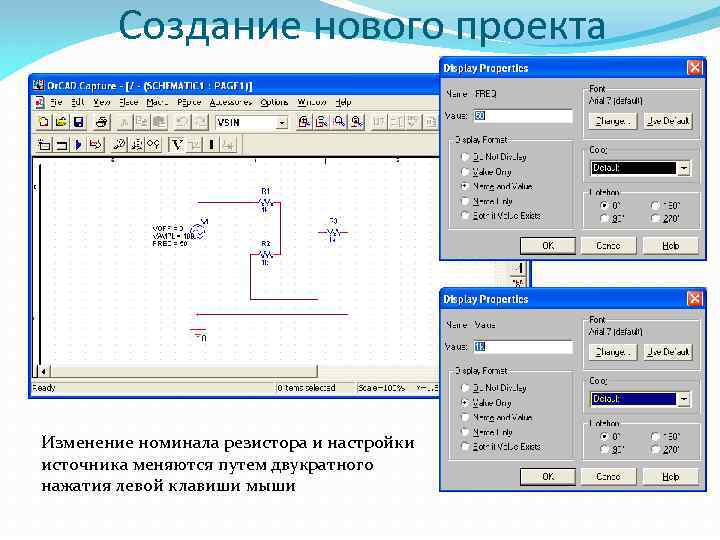720x540 pixels.
Task: Select Name Only in FREQ dialog
Action: 465,201
